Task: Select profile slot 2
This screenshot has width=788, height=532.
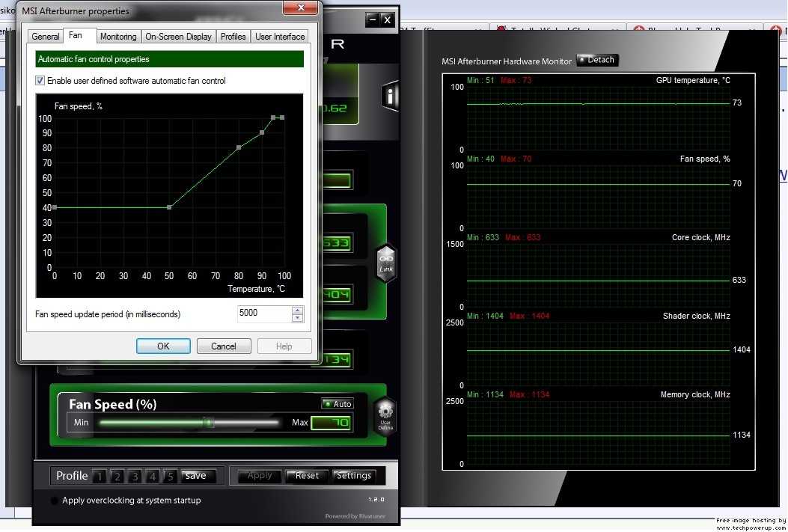Action: [x=117, y=476]
